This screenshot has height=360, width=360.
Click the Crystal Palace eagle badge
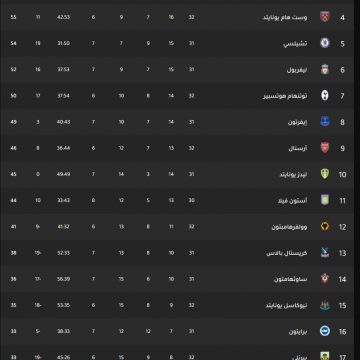click(x=325, y=253)
